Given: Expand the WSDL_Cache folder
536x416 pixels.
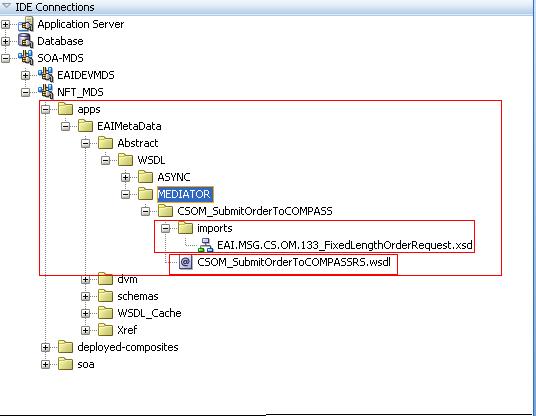Looking at the screenshot, I should click(x=85, y=313).
